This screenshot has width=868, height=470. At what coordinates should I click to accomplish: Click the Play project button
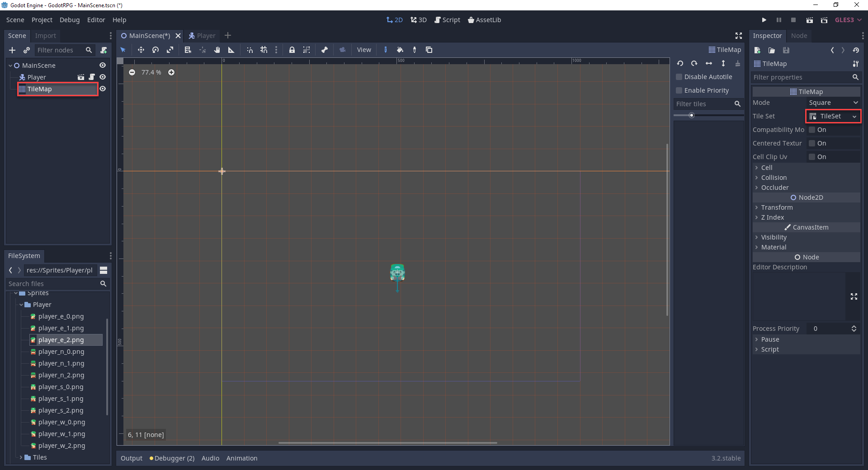[764, 20]
